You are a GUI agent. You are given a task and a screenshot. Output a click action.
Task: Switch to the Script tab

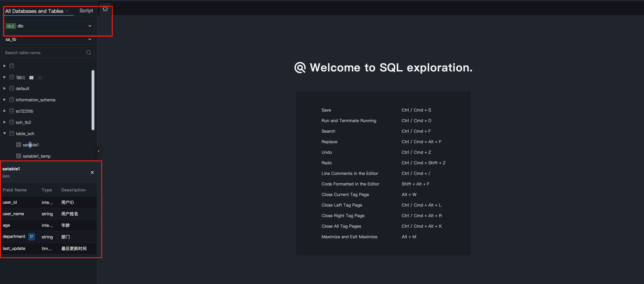[x=86, y=11]
